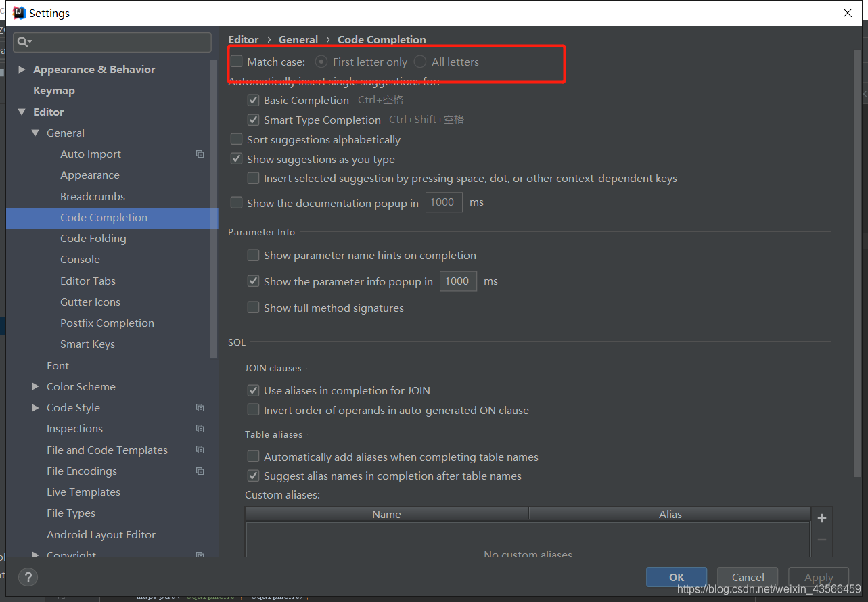Toggle the Match case checkbox

pos(236,62)
